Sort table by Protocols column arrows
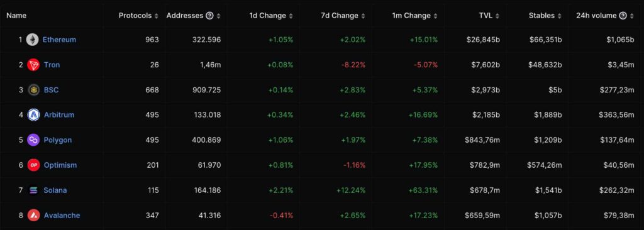Screen dimensions: 644x230 156,16
